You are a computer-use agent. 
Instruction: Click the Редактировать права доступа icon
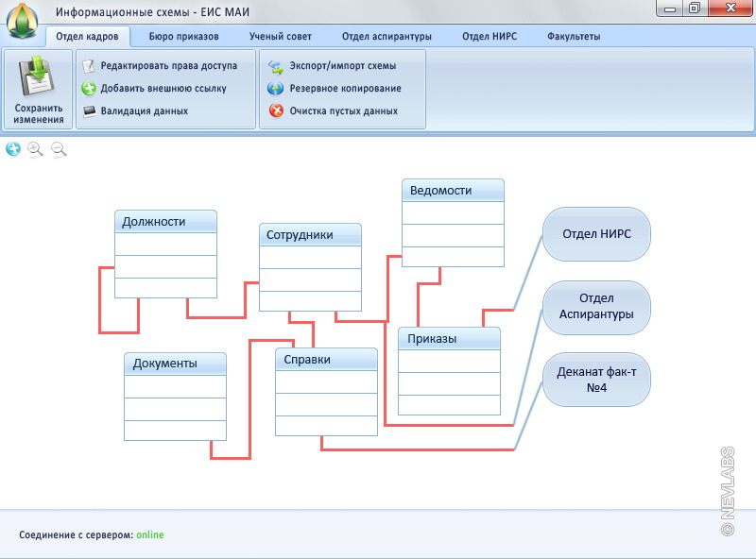pos(89,66)
